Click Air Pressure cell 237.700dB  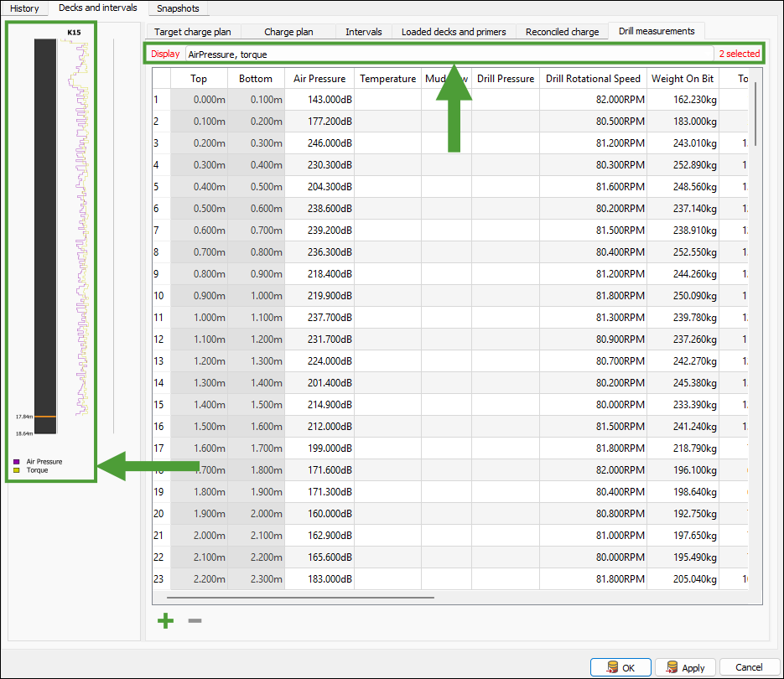click(x=319, y=318)
